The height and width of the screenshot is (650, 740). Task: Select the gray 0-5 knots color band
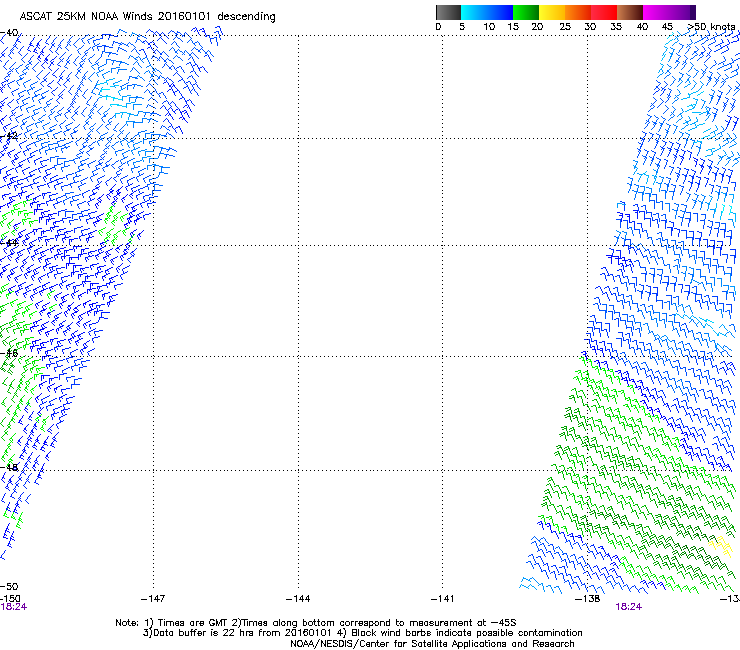448,12
